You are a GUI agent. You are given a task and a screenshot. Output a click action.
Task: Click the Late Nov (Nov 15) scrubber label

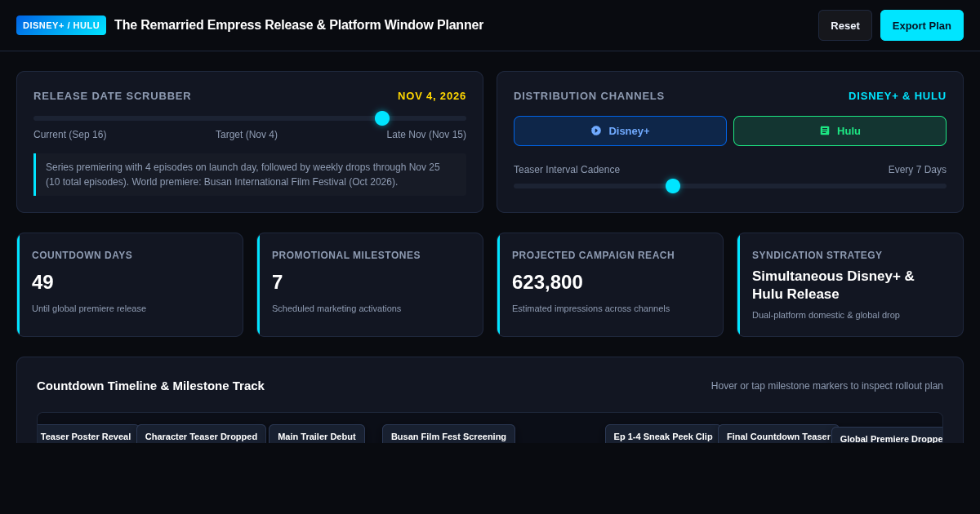(426, 135)
